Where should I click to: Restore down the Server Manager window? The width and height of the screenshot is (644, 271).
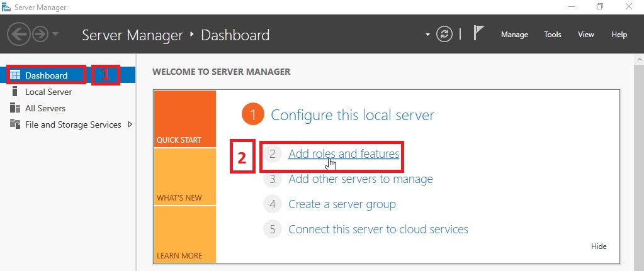click(600, 6)
